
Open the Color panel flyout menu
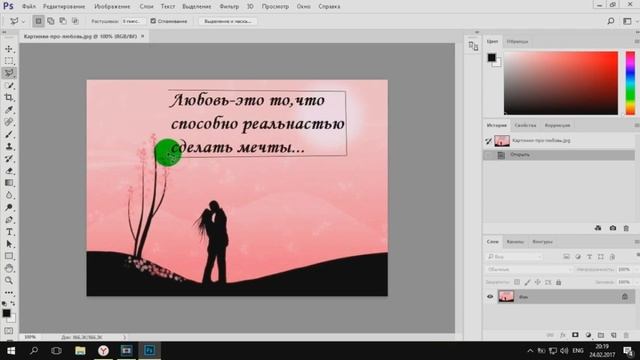coord(637,42)
